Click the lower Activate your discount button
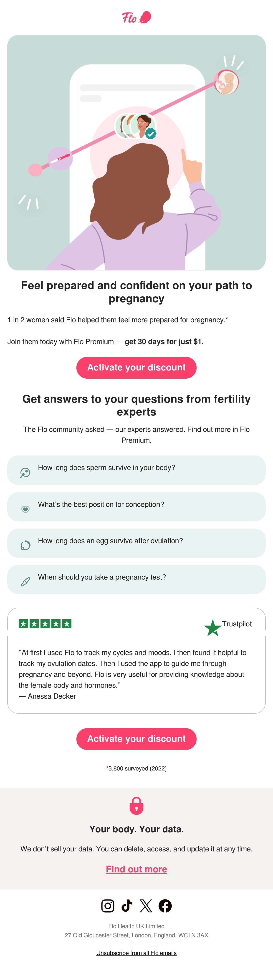This screenshot has width=273, height=980. (x=136, y=739)
